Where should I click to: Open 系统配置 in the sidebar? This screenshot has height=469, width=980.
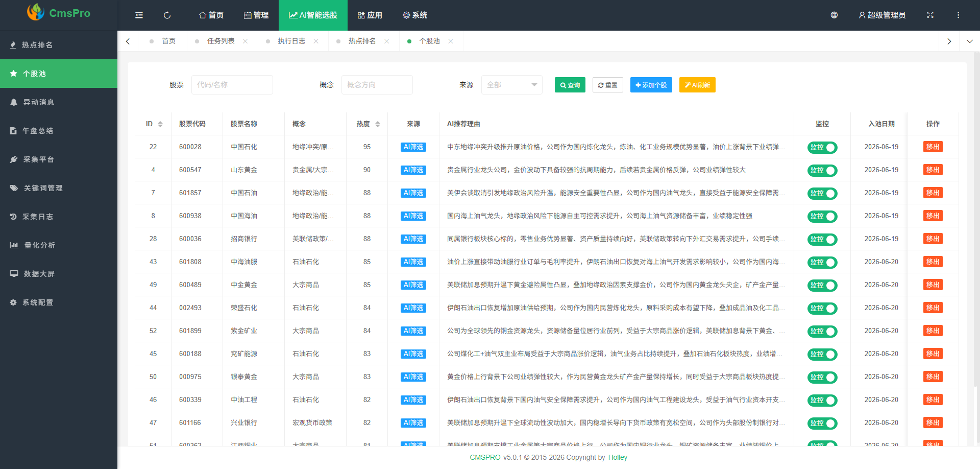[59, 302]
